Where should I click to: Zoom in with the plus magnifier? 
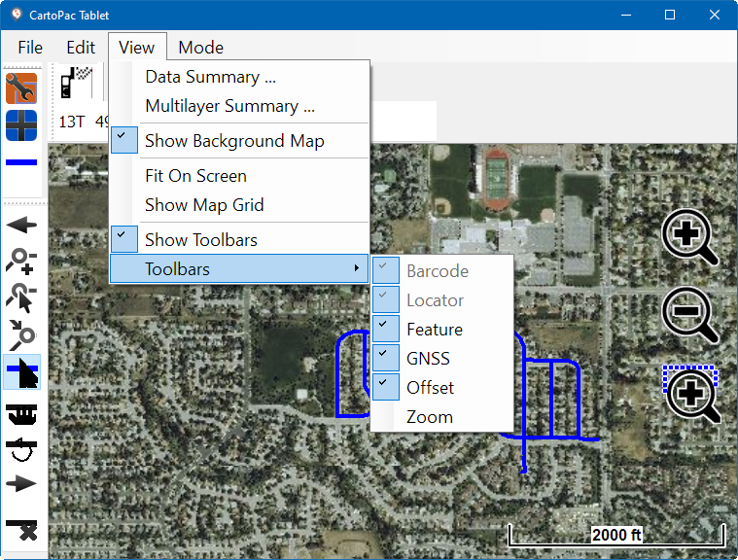[689, 236]
